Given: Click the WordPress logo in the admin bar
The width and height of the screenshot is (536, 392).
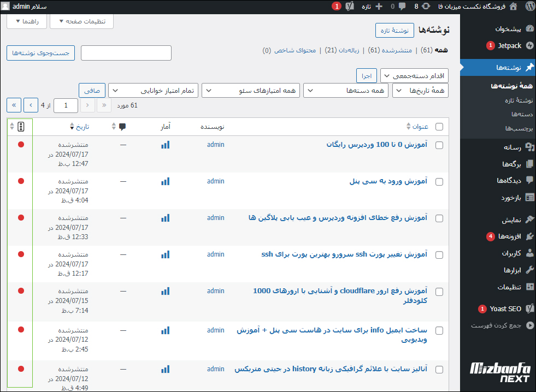Looking at the screenshot, I should tap(529, 6).
